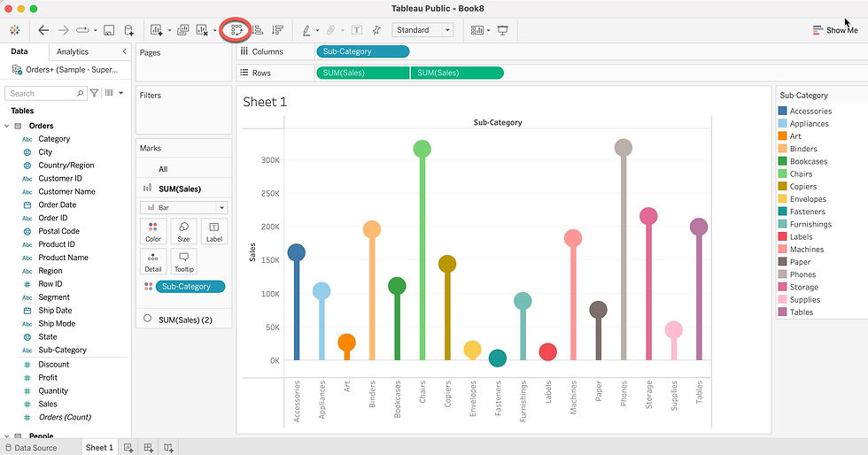Open the Clear Sheet dropdown arrow
Image resolution: width=868 pixels, height=455 pixels.
click(214, 30)
